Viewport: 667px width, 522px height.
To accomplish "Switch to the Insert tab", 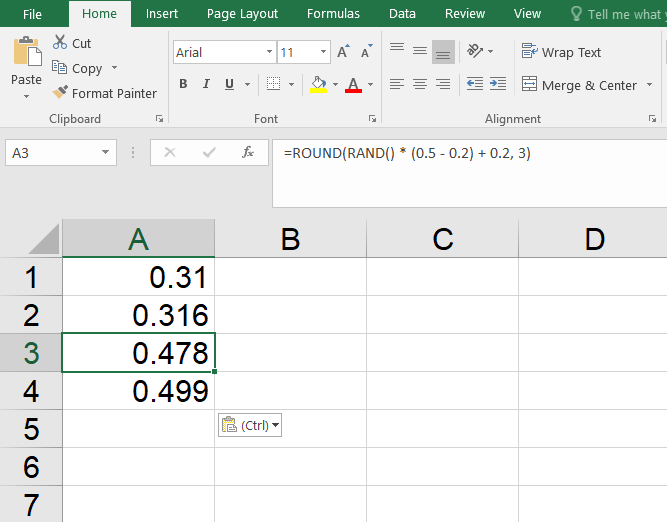I will click(x=162, y=14).
